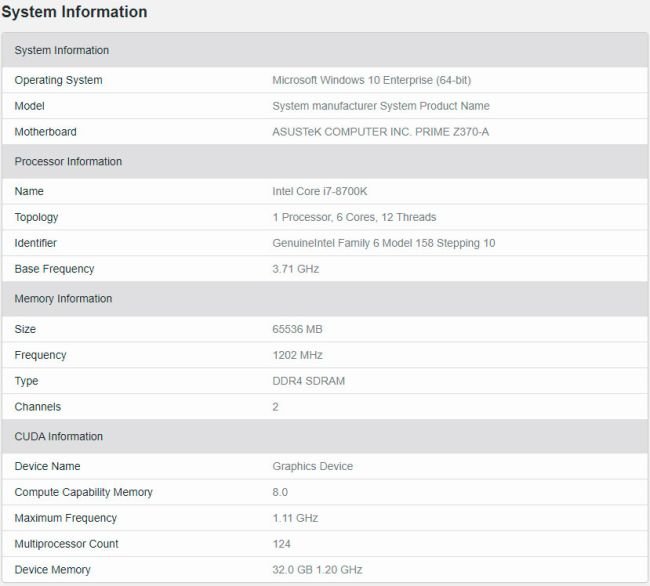Select the '8.0' compute capability value

tap(280, 492)
